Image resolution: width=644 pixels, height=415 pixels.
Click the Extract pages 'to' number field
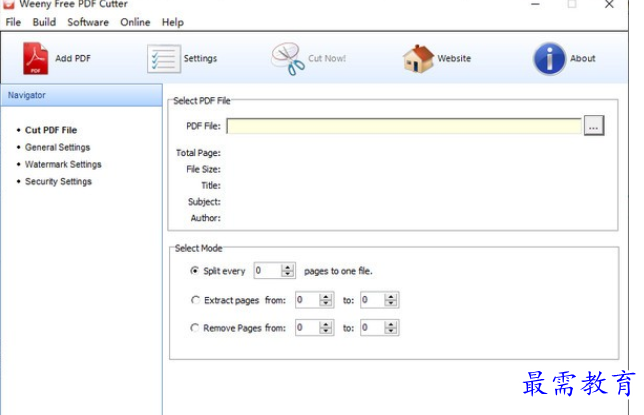click(373, 300)
